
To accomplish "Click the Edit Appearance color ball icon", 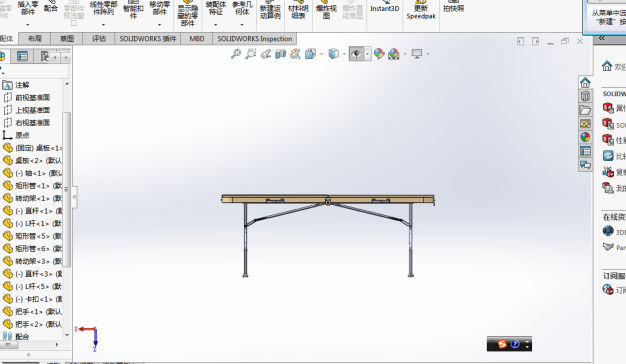I will click(379, 53).
